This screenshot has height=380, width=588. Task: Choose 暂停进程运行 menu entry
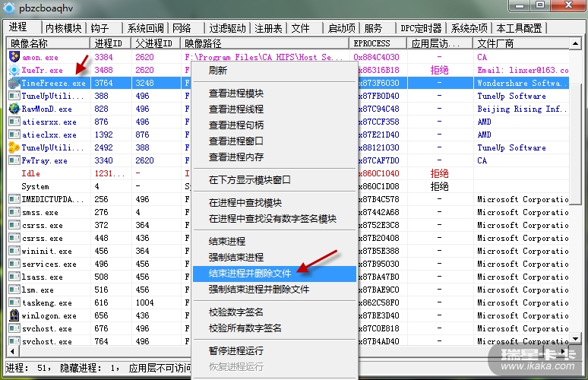(x=274, y=351)
